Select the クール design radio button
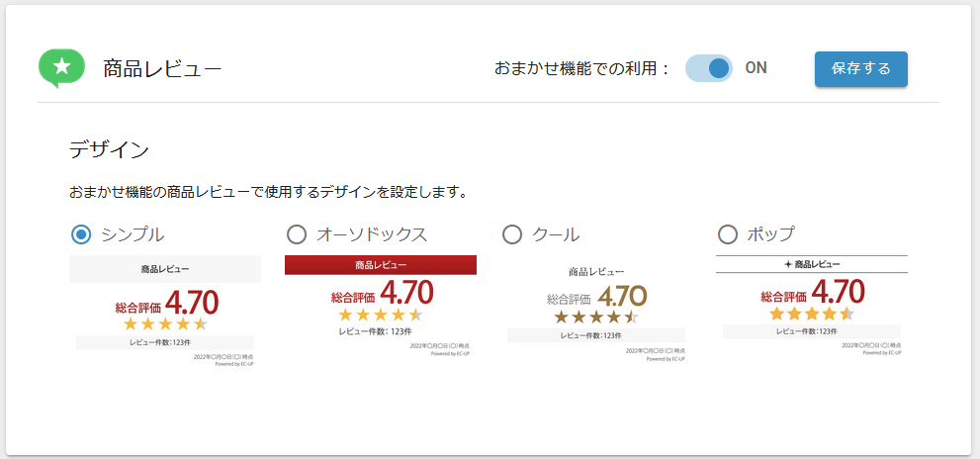 point(512,234)
